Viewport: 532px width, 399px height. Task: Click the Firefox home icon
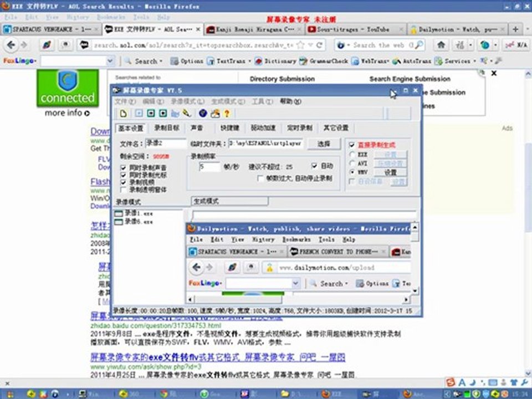[441, 45]
